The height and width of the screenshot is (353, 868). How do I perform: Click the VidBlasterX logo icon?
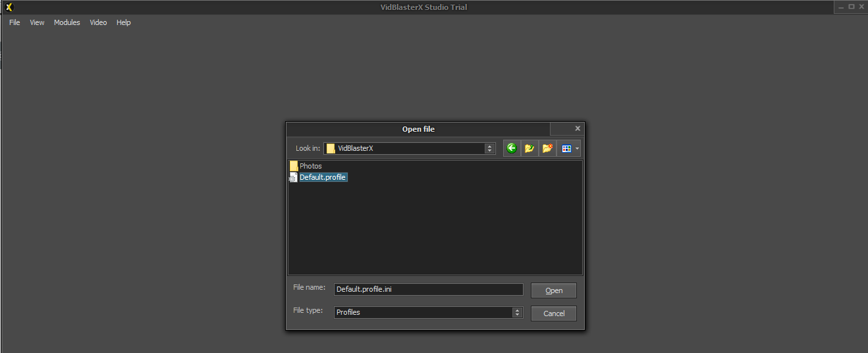(9, 7)
